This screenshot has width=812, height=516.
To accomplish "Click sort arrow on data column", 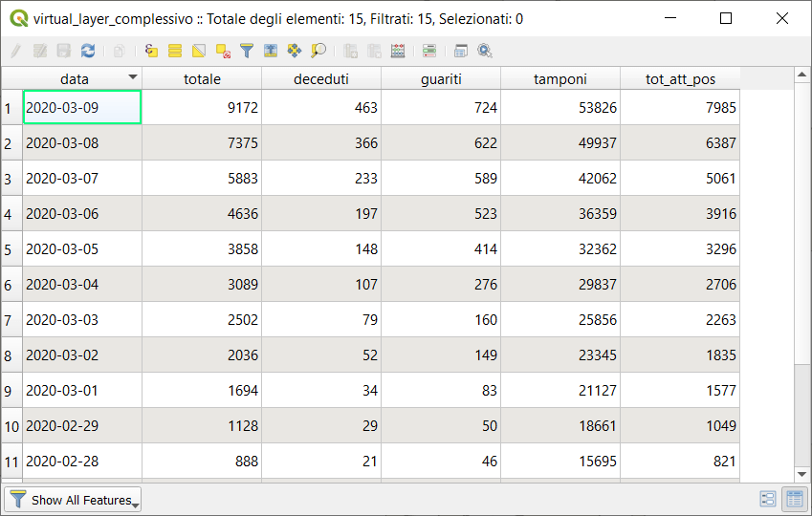I will click(x=132, y=77).
